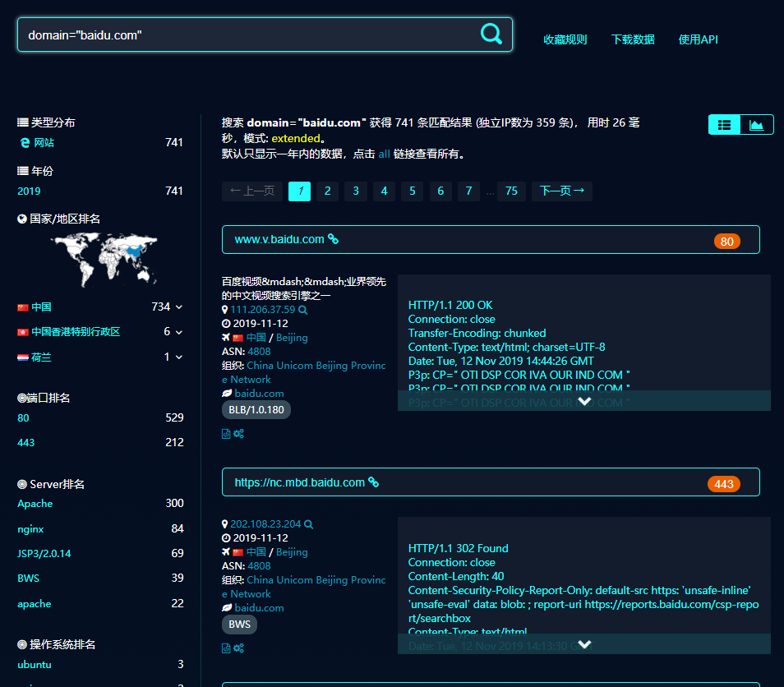Click the search magnifier icon in query box
The image size is (784, 687).
(x=491, y=34)
